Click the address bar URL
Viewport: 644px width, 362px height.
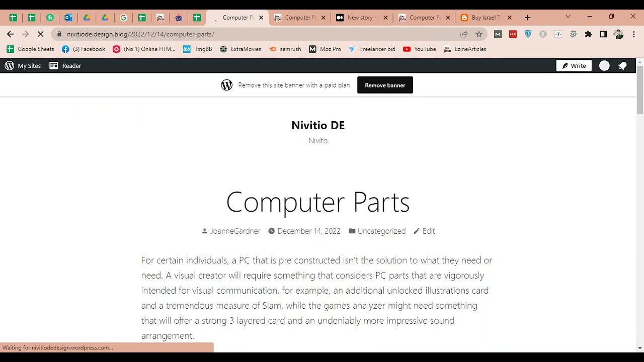click(140, 34)
